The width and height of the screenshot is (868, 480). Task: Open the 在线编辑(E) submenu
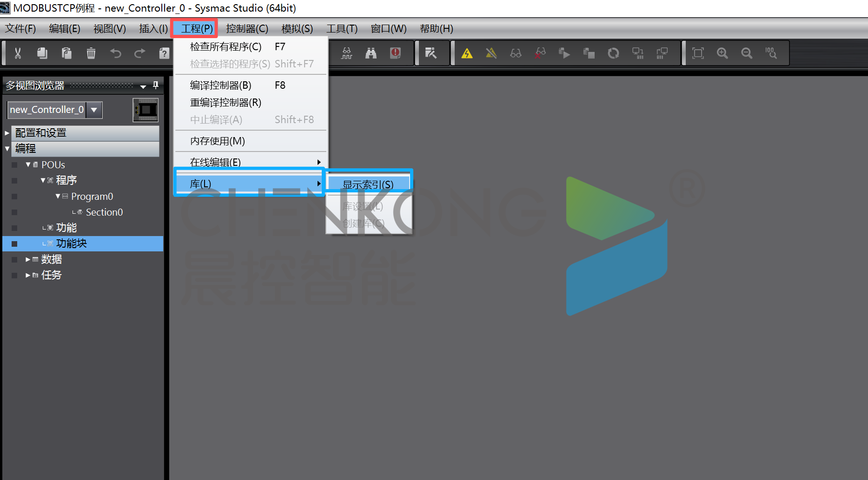pos(251,162)
